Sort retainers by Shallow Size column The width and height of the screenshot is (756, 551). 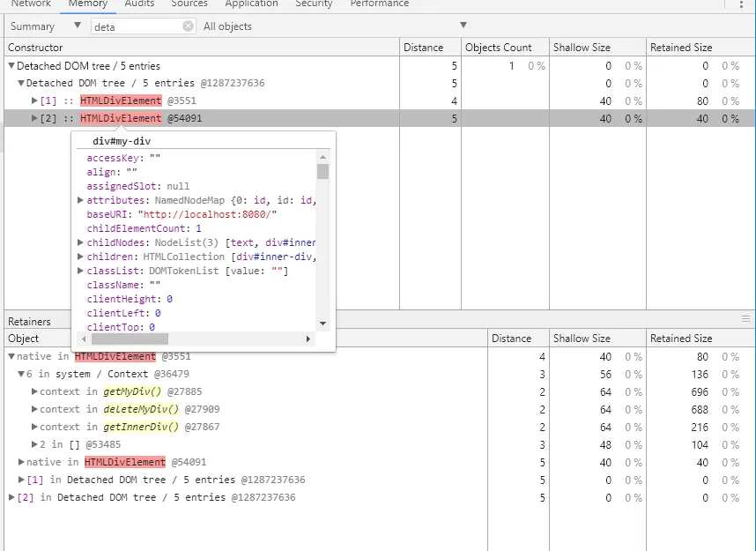click(x=597, y=339)
